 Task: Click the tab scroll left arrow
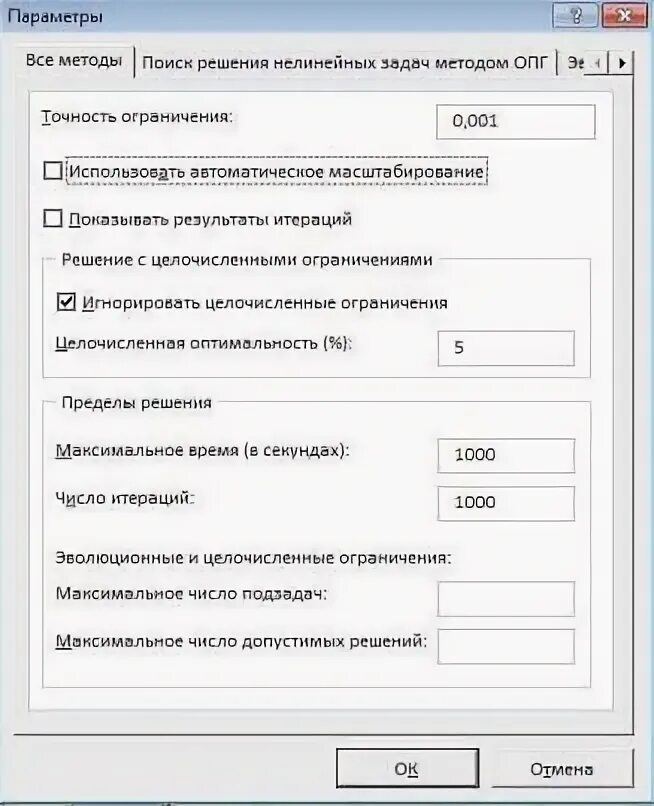point(597,63)
